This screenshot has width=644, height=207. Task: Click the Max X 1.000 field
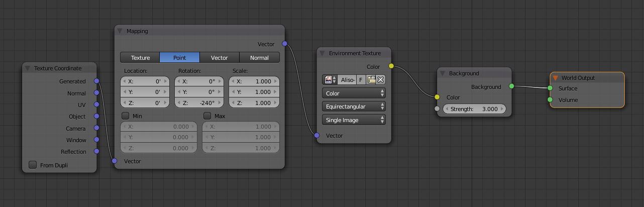click(x=241, y=127)
